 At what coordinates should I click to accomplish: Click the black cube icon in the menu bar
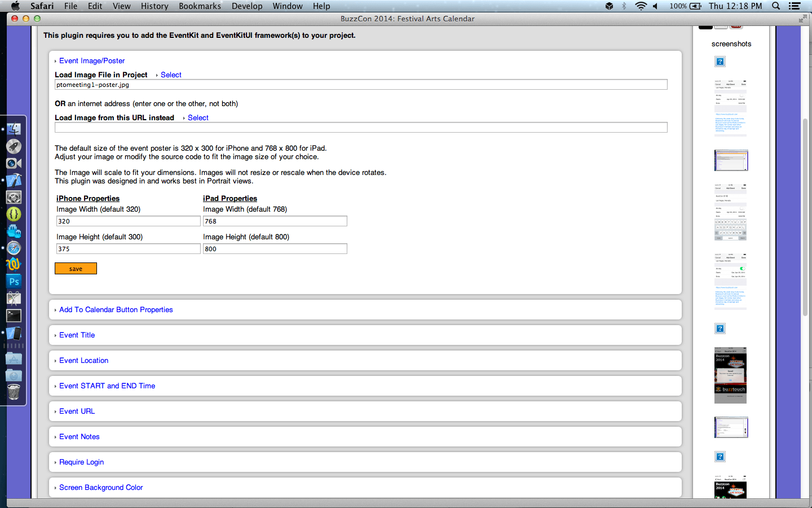pyautogui.click(x=609, y=6)
